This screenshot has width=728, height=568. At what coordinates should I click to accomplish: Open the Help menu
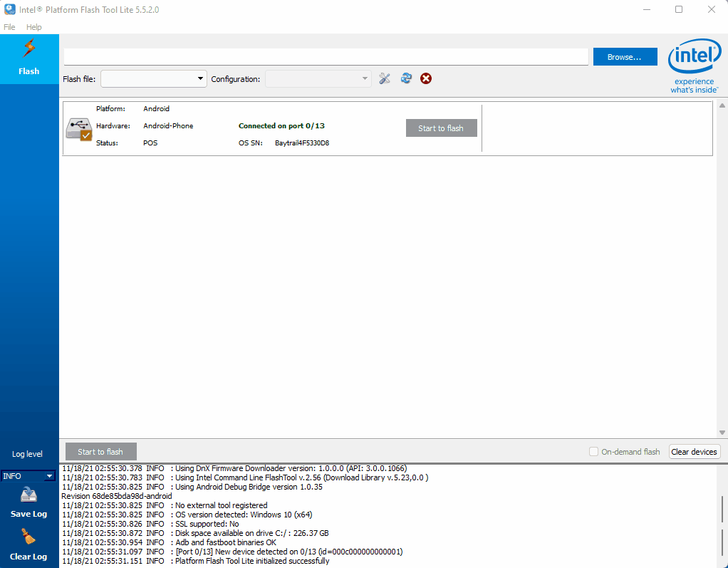(34, 27)
